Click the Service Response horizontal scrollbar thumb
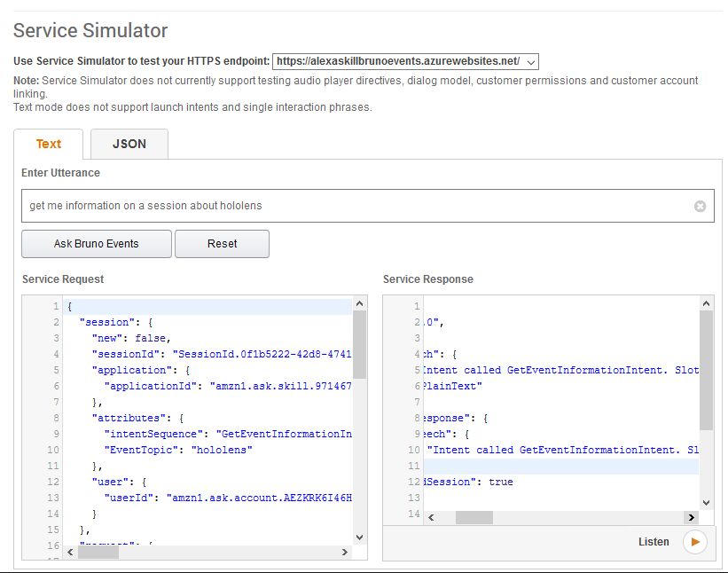 click(474, 517)
